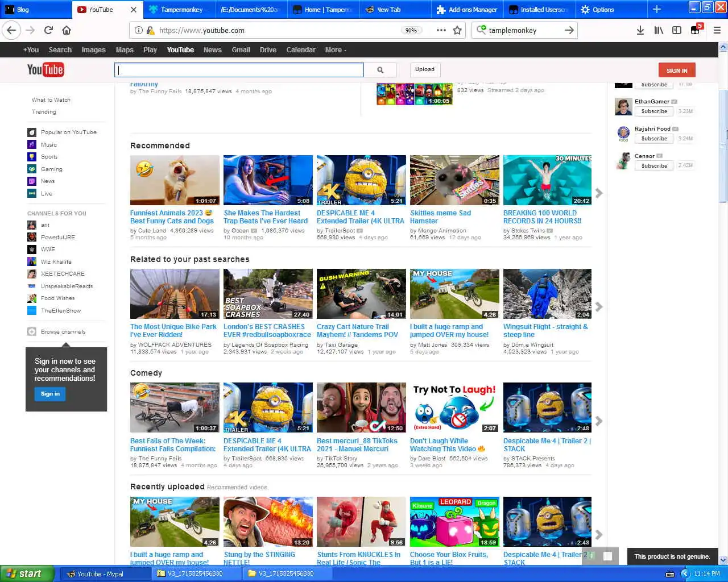Open Funniest Animals 2023 video thumbnail
The width and height of the screenshot is (728, 582).
coord(175,180)
